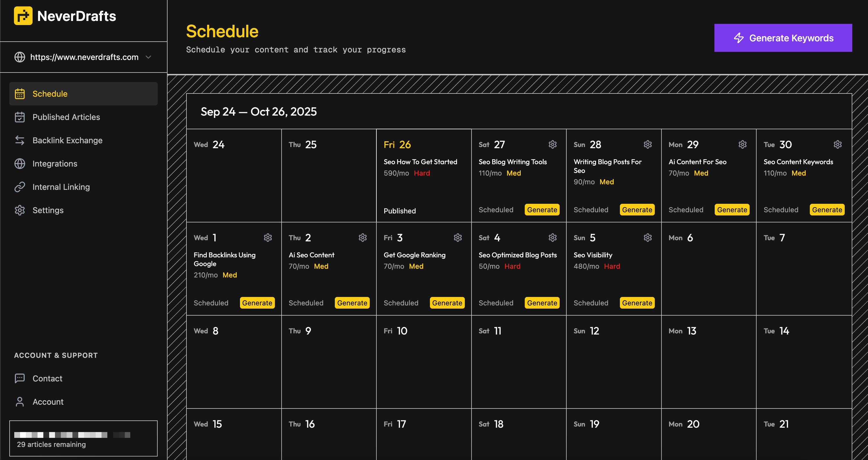Open settings gear for Wed 1
The image size is (868, 460).
268,238
